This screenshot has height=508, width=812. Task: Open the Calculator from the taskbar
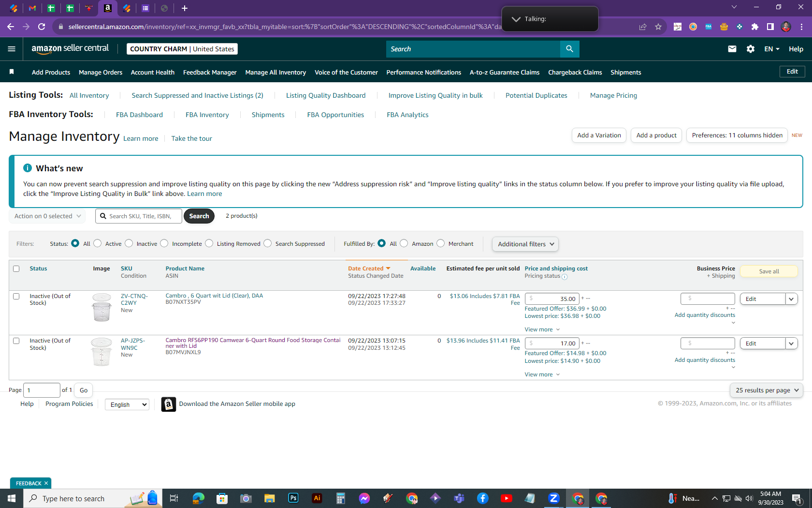point(341,498)
